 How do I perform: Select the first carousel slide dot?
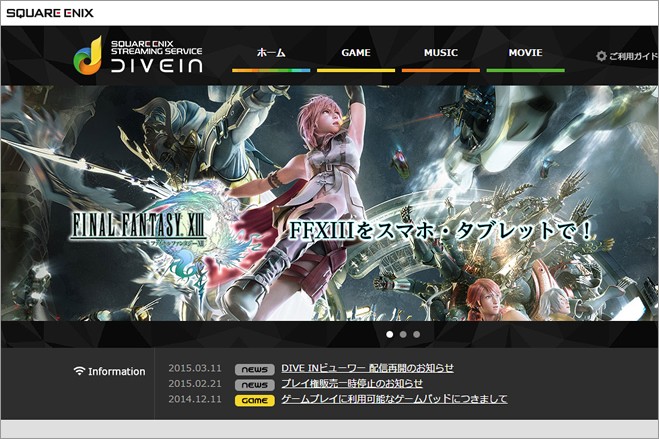tap(390, 334)
